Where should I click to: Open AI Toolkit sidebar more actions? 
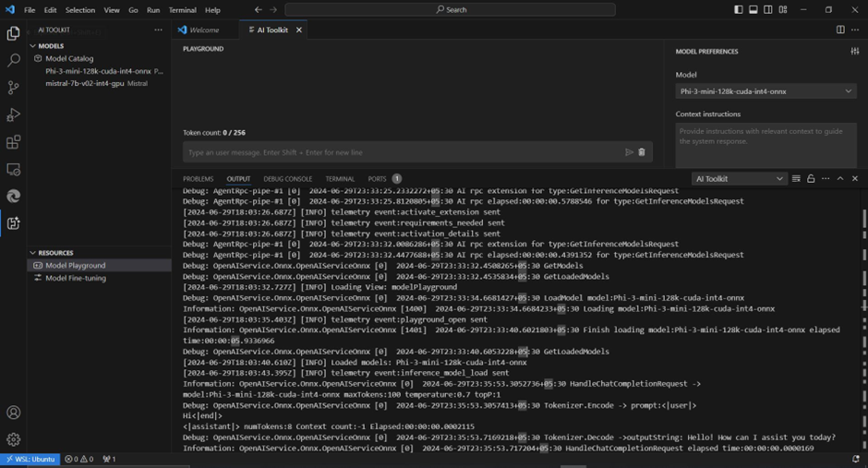(x=158, y=30)
